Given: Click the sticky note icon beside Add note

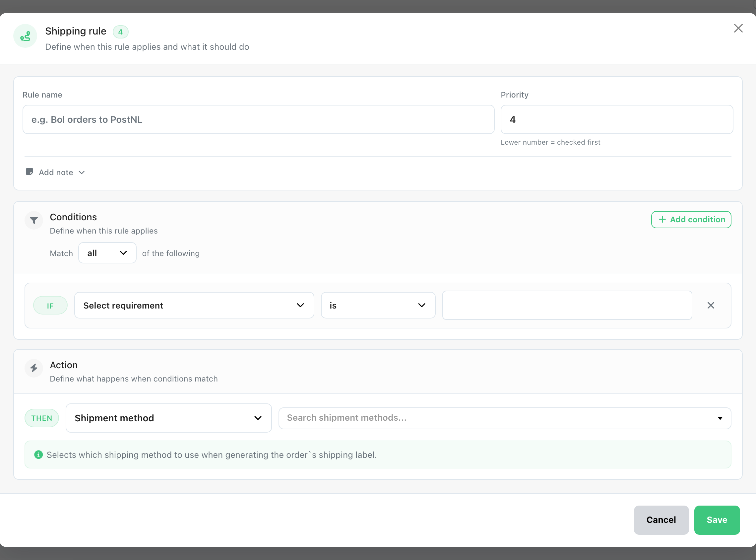Looking at the screenshot, I should 30,172.
